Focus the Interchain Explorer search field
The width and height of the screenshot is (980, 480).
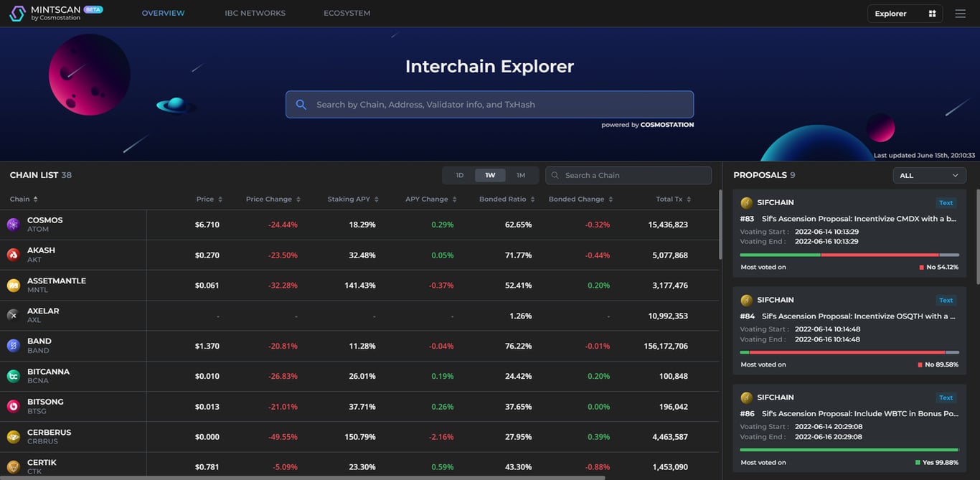pos(489,105)
